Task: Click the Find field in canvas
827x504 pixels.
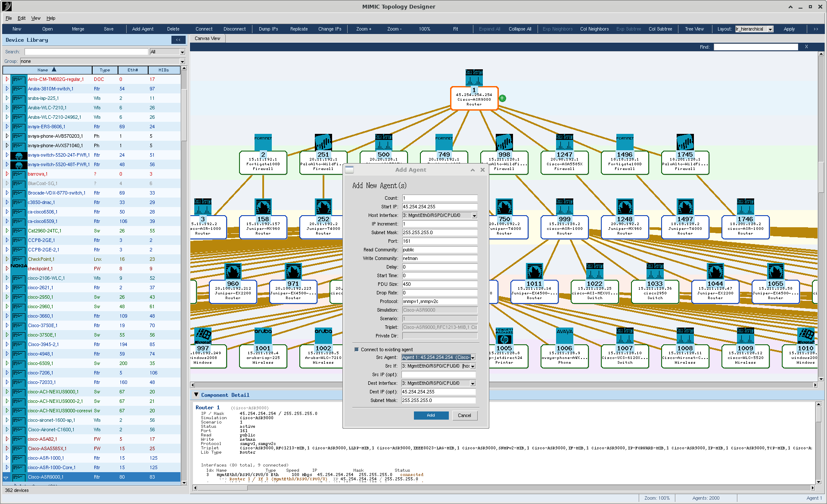Action: pos(756,47)
